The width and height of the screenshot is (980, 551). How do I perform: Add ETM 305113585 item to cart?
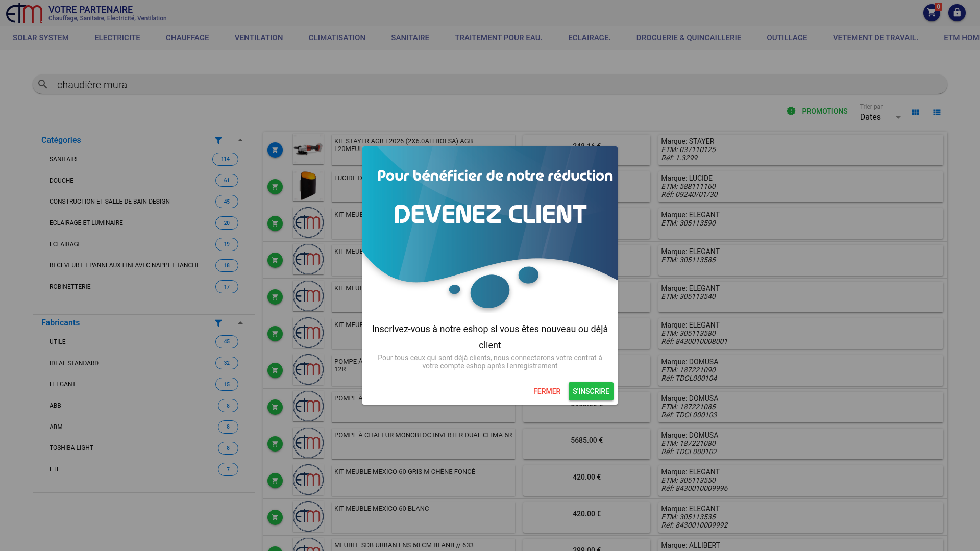coord(275,260)
